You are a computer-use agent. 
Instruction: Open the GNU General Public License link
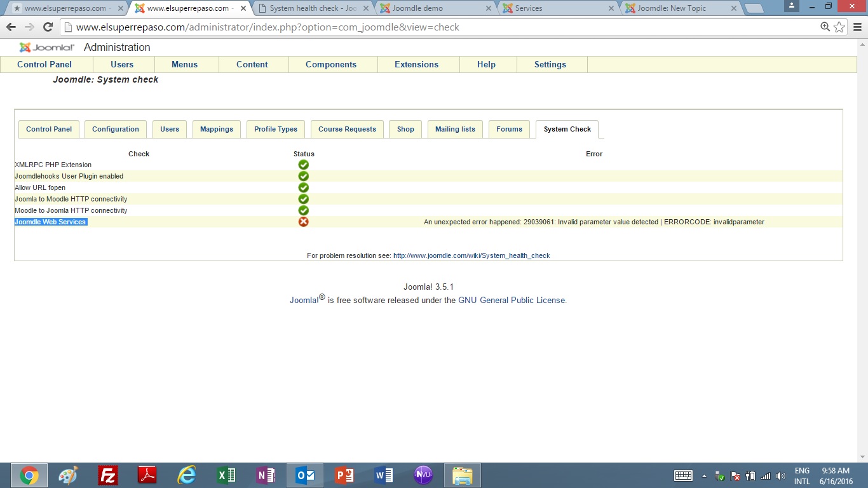512,300
